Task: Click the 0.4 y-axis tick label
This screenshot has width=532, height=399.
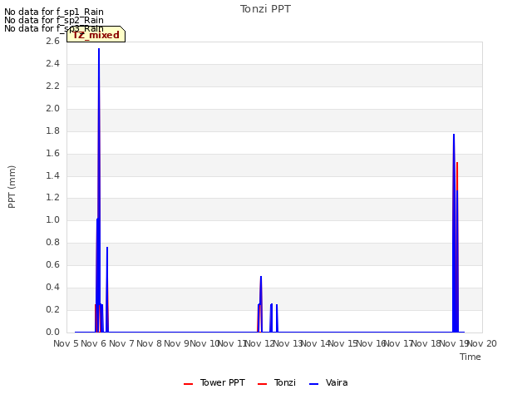Action: [x=52, y=287]
